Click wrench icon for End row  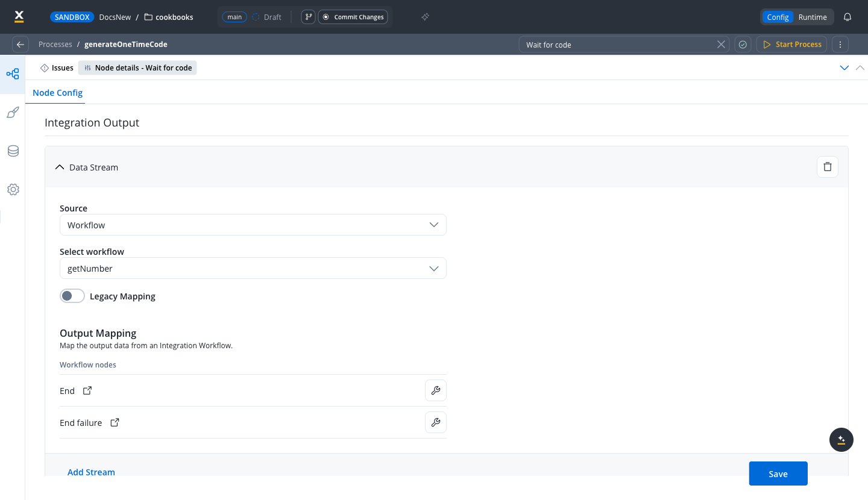coord(436,390)
